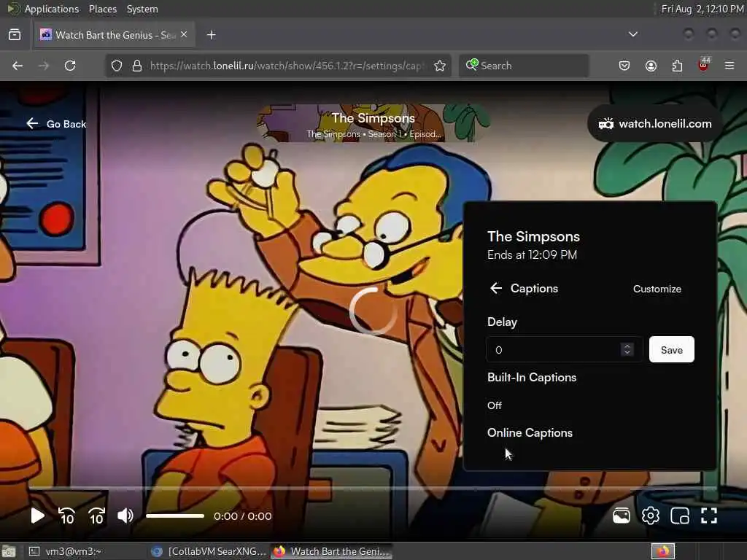The width and height of the screenshot is (747, 560).
Task: Click the Delay number input field
Action: pos(564,349)
